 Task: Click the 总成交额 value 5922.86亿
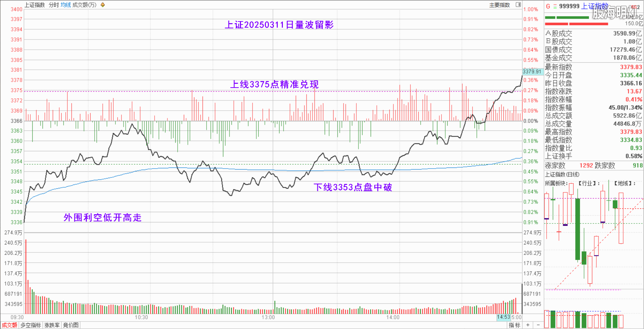(627, 116)
